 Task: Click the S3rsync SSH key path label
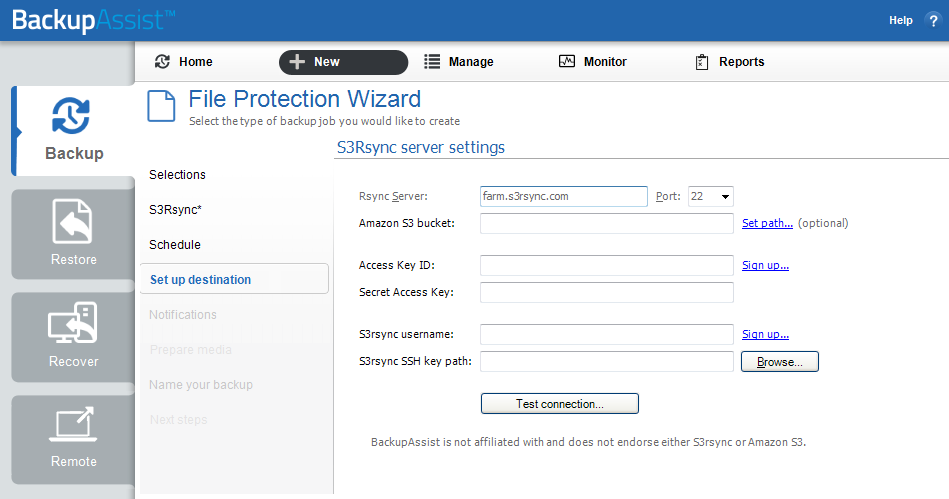click(415, 361)
